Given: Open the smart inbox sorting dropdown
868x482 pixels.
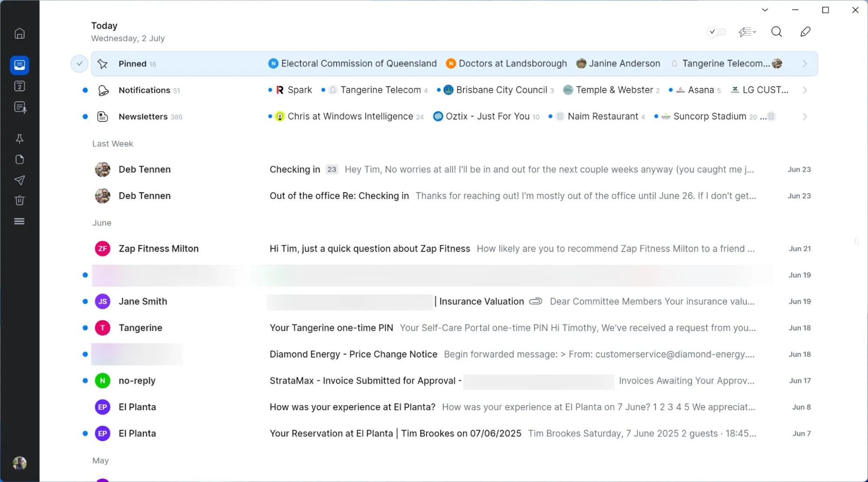Looking at the screenshot, I should click(x=747, y=32).
